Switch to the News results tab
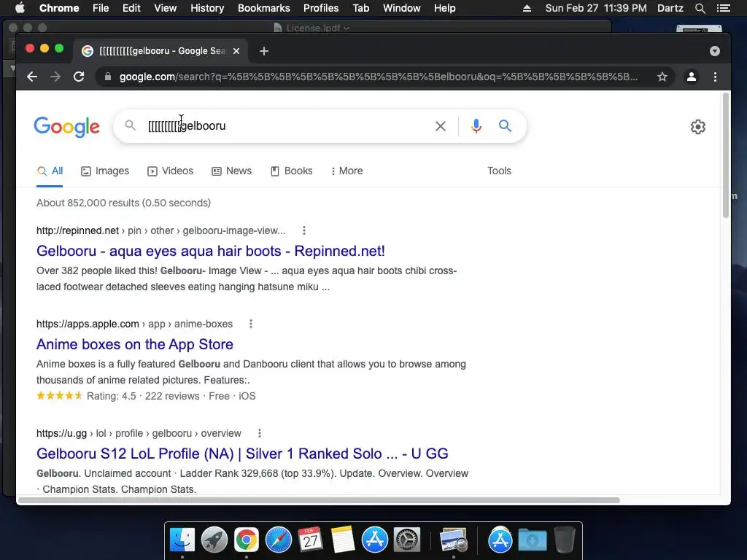The width and height of the screenshot is (747, 560). (x=231, y=171)
